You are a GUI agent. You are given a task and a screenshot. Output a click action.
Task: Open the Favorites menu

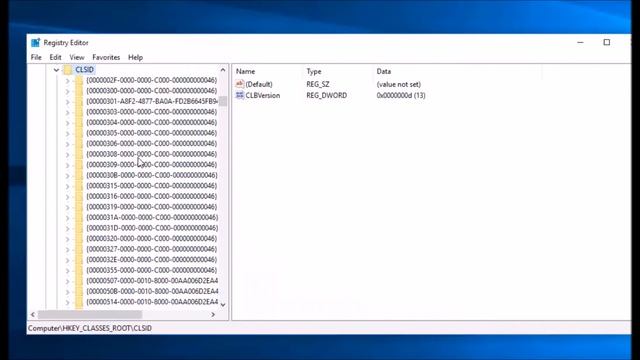tap(106, 58)
